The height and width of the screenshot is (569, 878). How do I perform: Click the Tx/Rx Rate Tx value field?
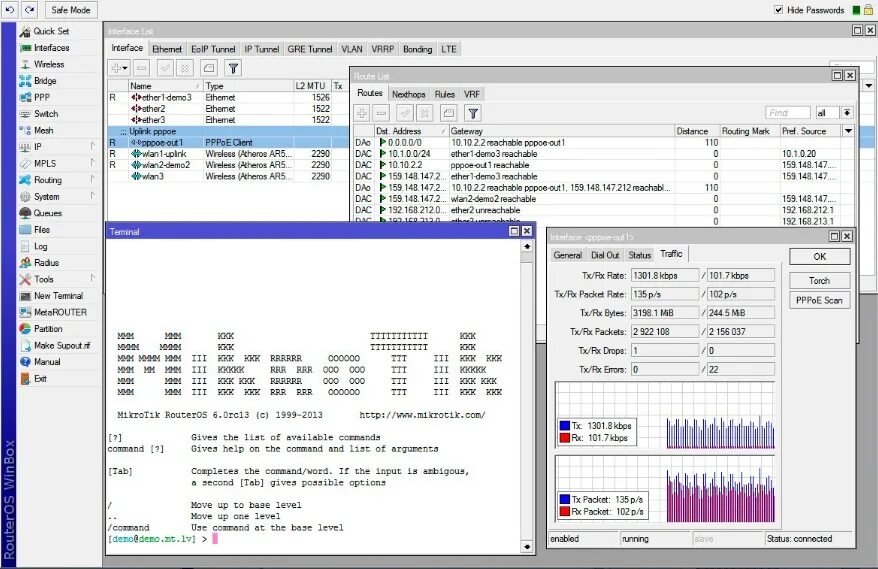(x=665, y=276)
